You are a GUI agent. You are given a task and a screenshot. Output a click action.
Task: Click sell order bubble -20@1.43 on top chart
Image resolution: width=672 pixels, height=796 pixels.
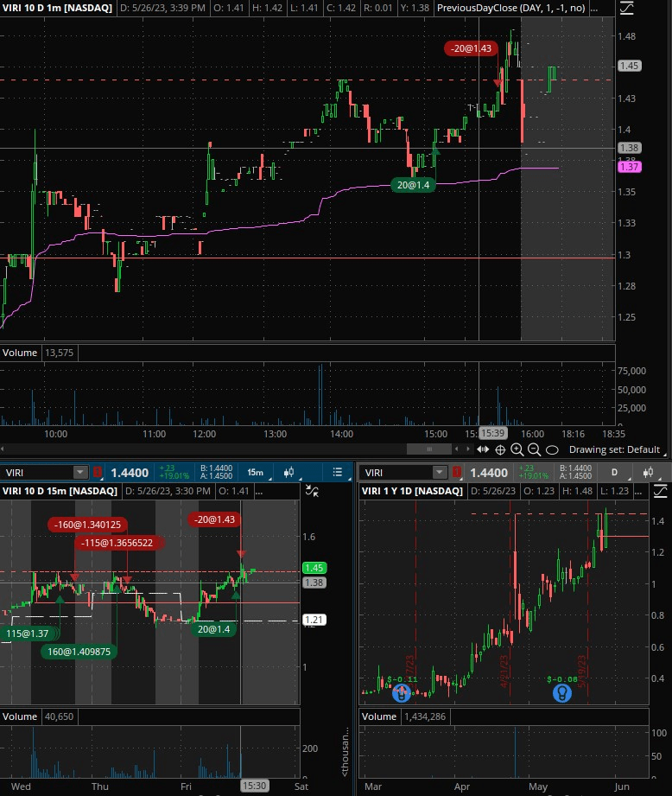(x=471, y=48)
